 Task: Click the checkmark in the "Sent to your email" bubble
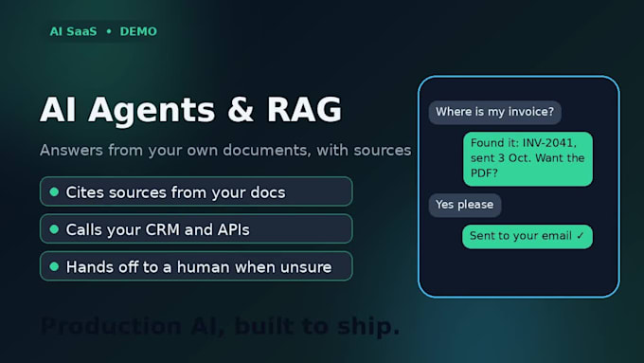pyautogui.click(x=580, y=236)
